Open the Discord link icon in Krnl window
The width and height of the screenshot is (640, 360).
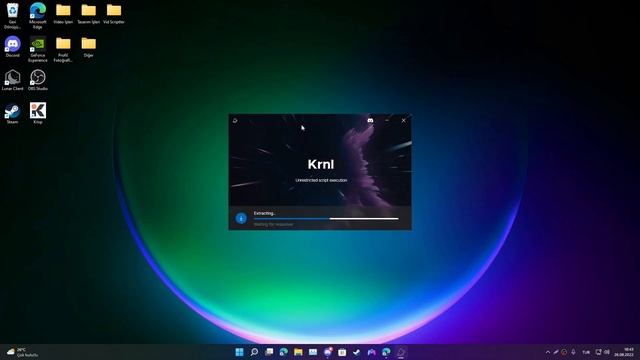coord(370,120)
